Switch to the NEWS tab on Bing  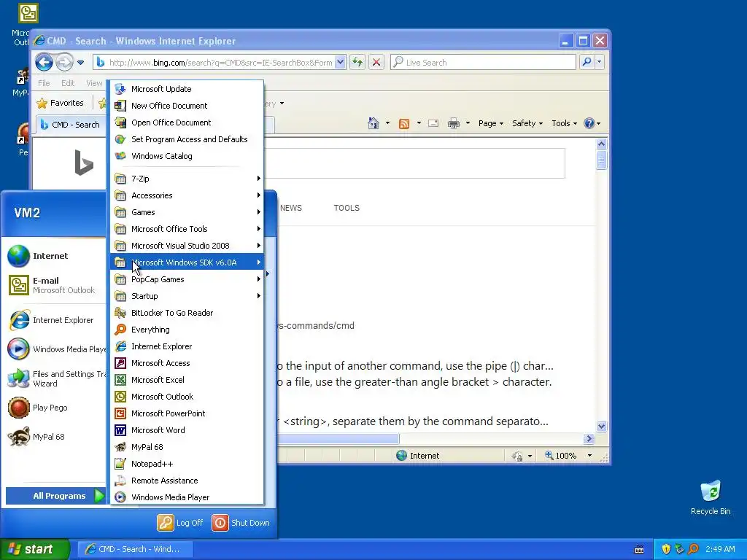point(290,208)
